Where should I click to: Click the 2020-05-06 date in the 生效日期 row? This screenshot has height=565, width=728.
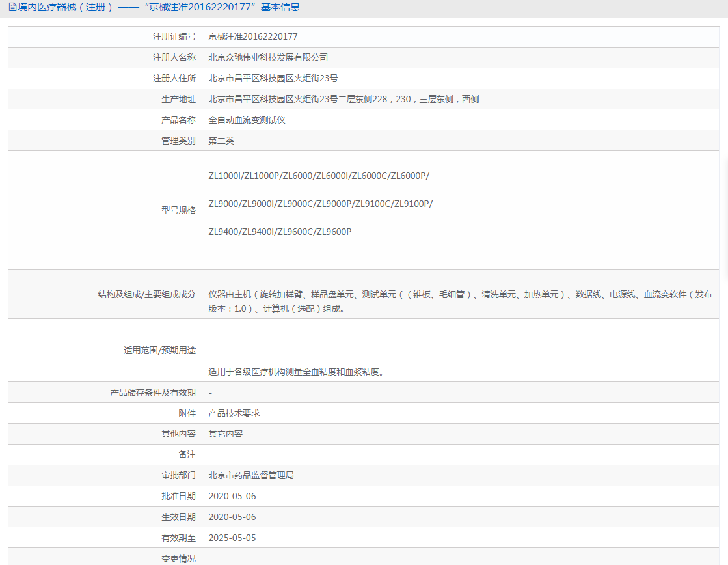pyautogui.click(x=232, y=517)
